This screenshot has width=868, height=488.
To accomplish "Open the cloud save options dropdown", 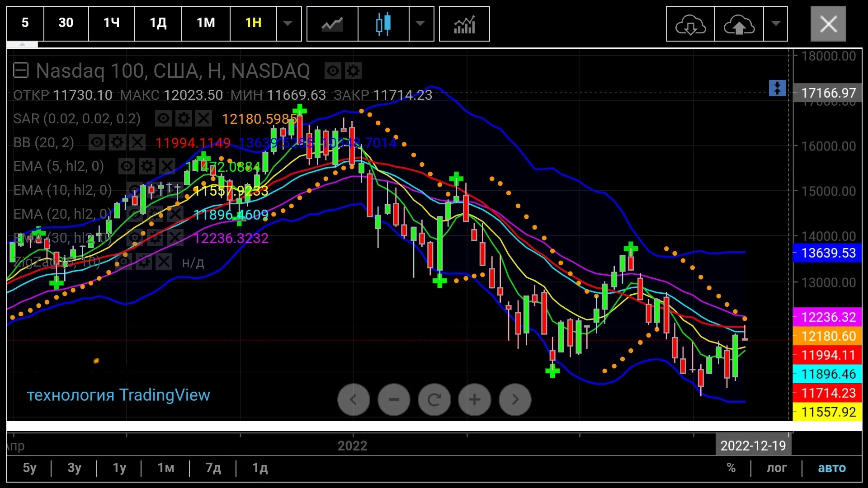I will [776, 24].
